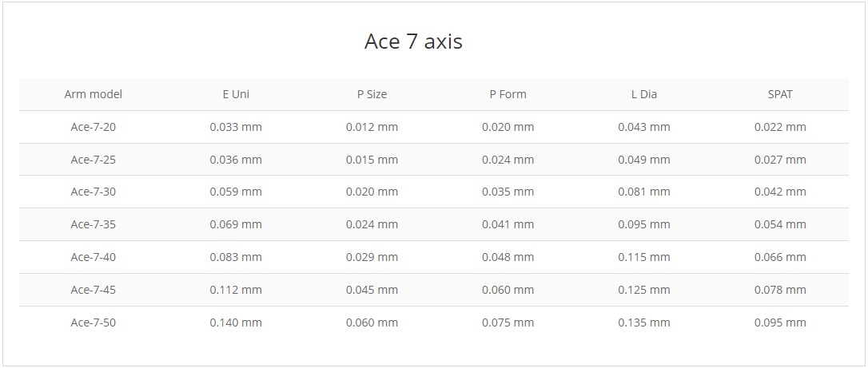Click the P Size column header
This screenshot has width=868, height=368.
[x=372, y=94]
